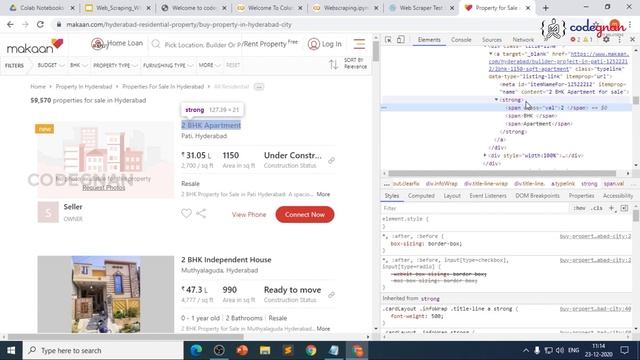Toggle the .cls class editor
The height and width of the screenshot is (360, 640).
(x=597, y=208)
